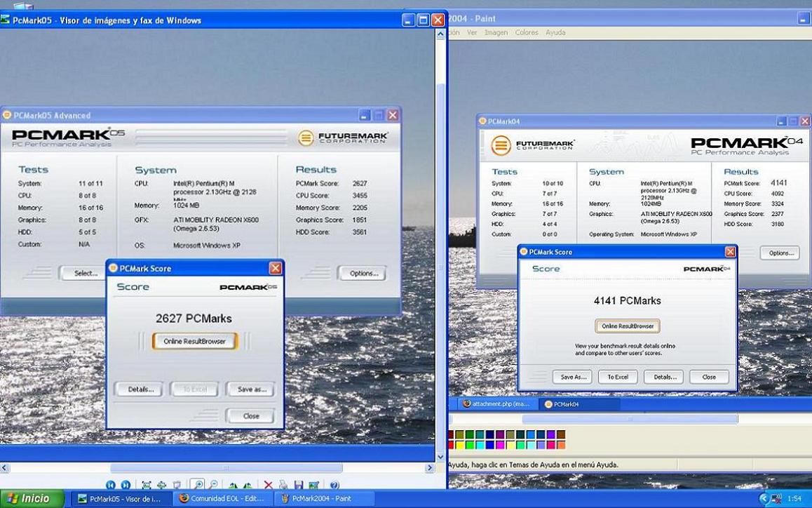Open the Inicio start button

click(x=29, y=498)
